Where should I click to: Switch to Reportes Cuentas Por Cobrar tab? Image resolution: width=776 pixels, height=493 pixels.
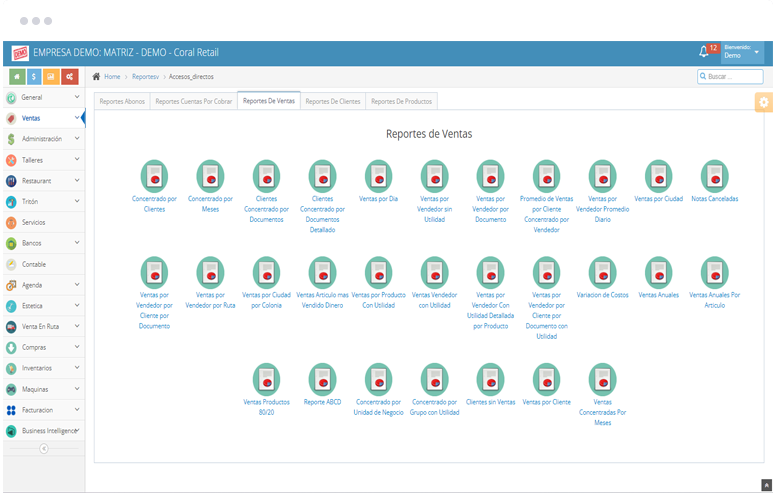194,101
